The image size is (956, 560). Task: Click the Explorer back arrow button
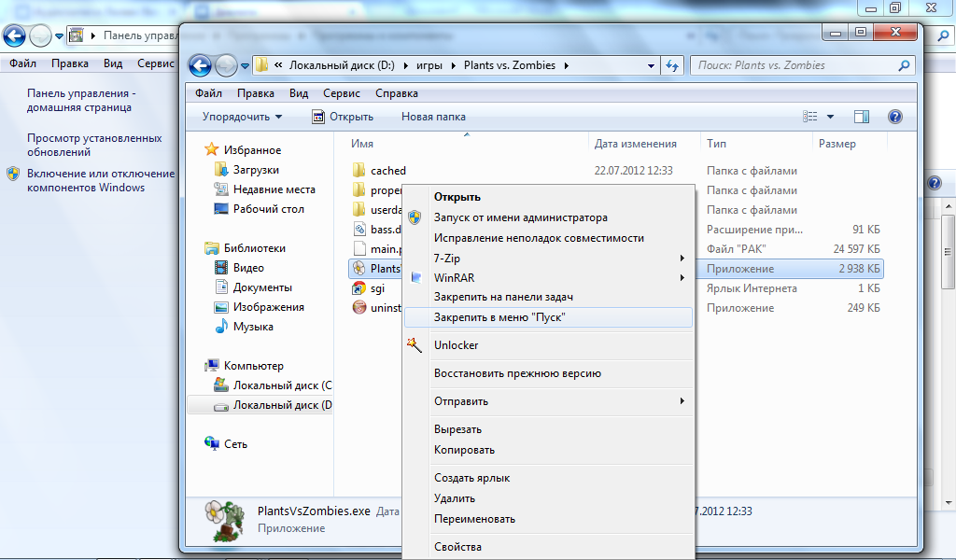pos(200,65)
